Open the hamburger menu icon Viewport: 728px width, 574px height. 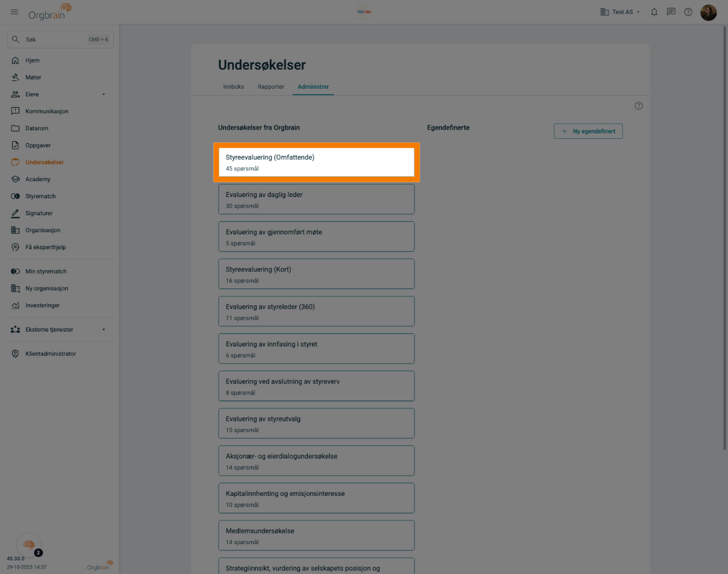[x=14, y=12]
